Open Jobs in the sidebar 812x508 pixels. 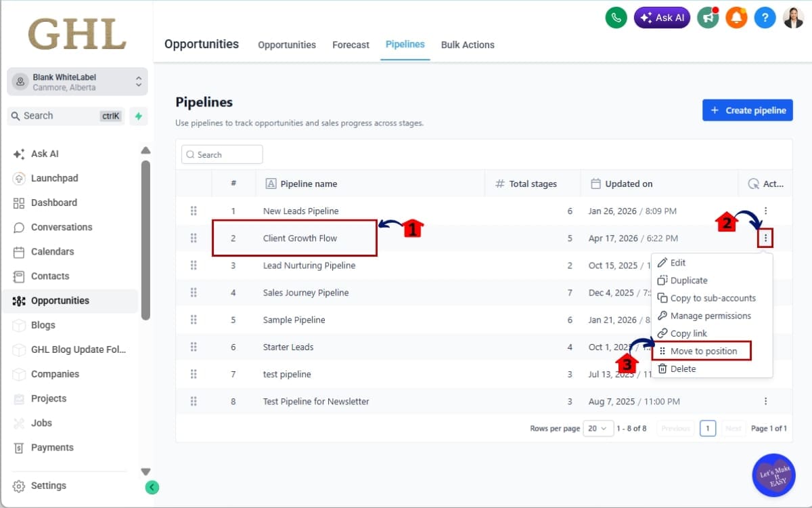pos(41,423)
